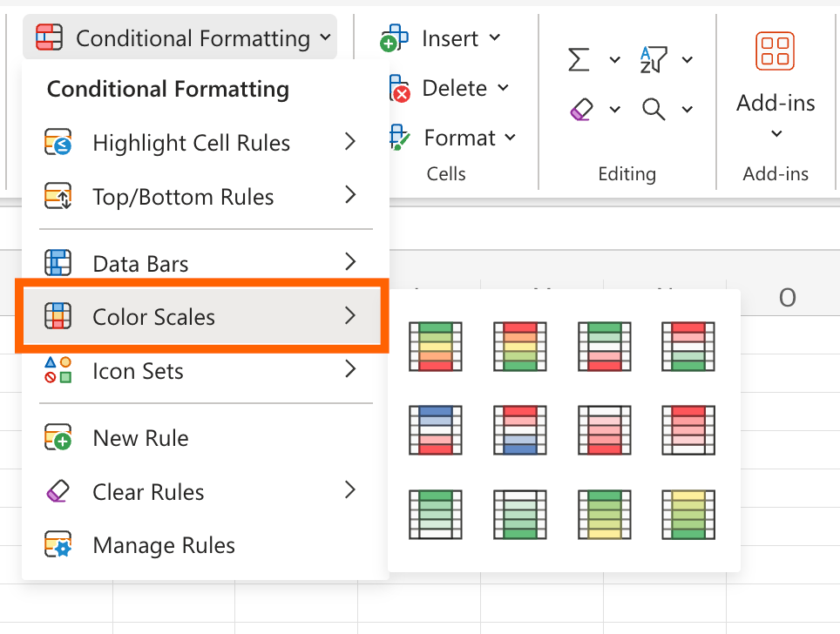Viewport: 840px width, 634px height.
Task: Choose New Rule from the menu
Action: (140, 438)
